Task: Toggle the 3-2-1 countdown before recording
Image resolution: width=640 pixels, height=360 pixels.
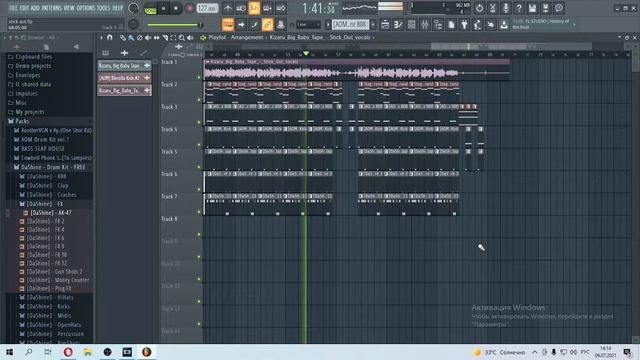Action: [x=254, y=8]
